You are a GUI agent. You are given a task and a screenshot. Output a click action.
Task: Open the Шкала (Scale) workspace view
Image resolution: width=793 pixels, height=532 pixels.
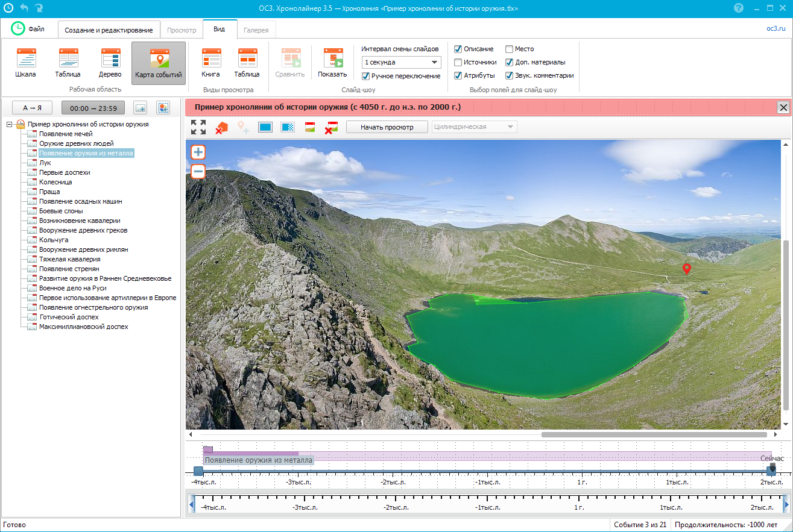point(26,63)
